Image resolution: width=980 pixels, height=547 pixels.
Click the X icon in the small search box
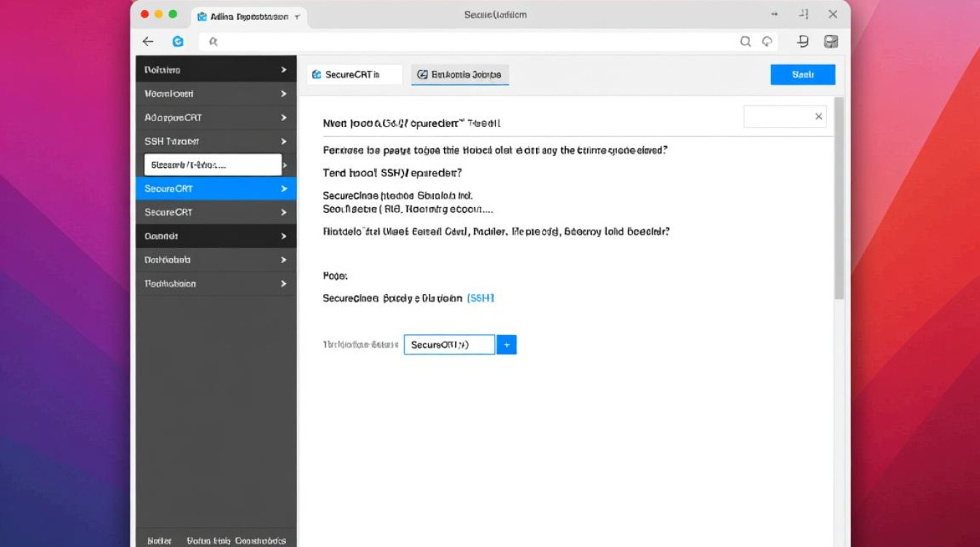tap(819, 117)
